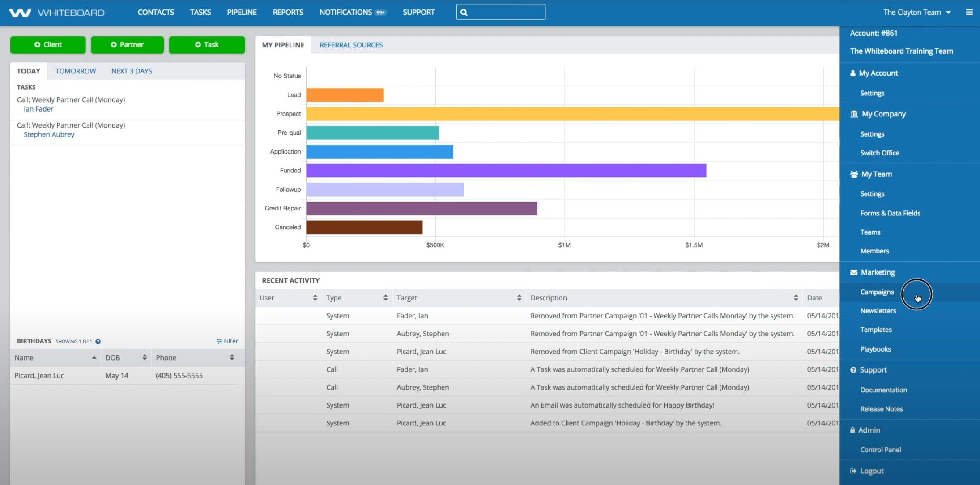Open the Admin Control Panel
This screenshot has height=485, width=980.
click(x=880, y=450)
